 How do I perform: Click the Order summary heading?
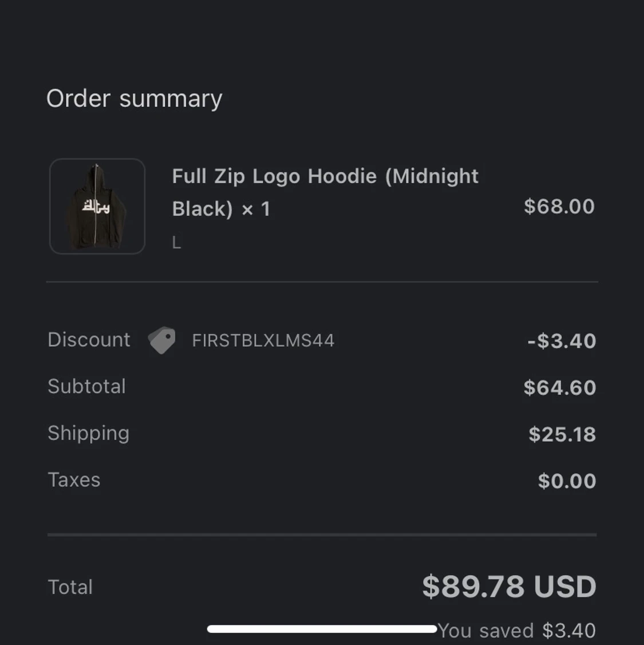tap(134, 99)
